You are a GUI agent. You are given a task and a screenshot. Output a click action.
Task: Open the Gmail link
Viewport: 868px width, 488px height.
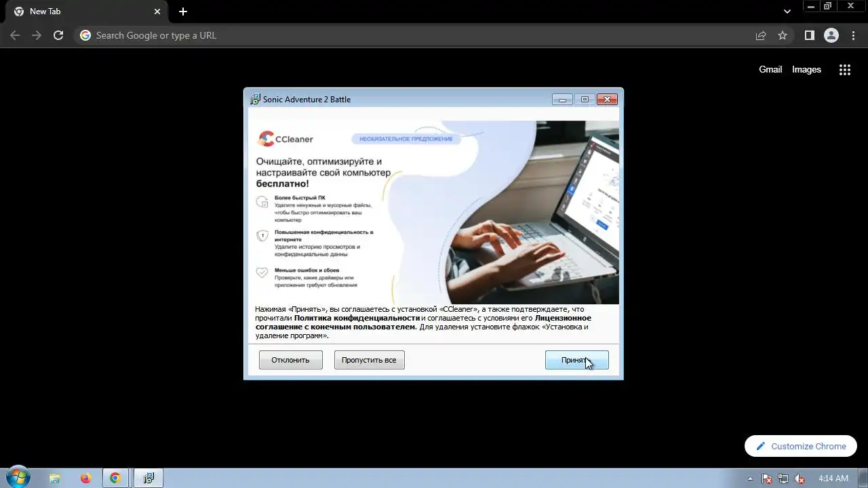coord(770,69)
